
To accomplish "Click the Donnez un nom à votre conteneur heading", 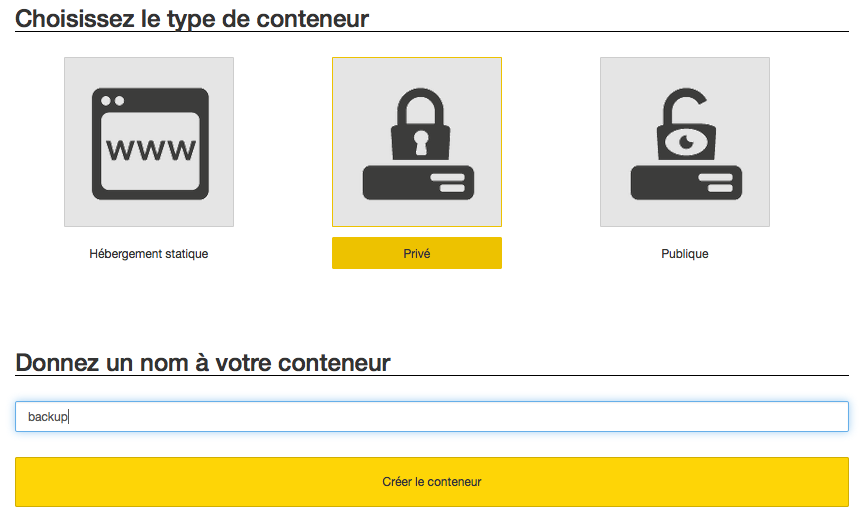I will pyautogui.click(x=203, y=363).
